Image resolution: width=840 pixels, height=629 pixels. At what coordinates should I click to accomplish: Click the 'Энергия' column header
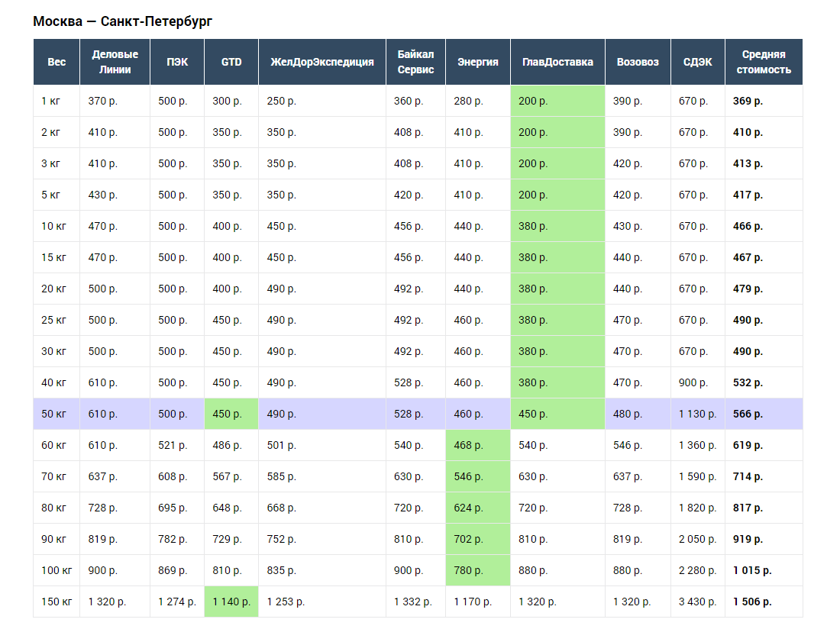(x=478, y=62)
